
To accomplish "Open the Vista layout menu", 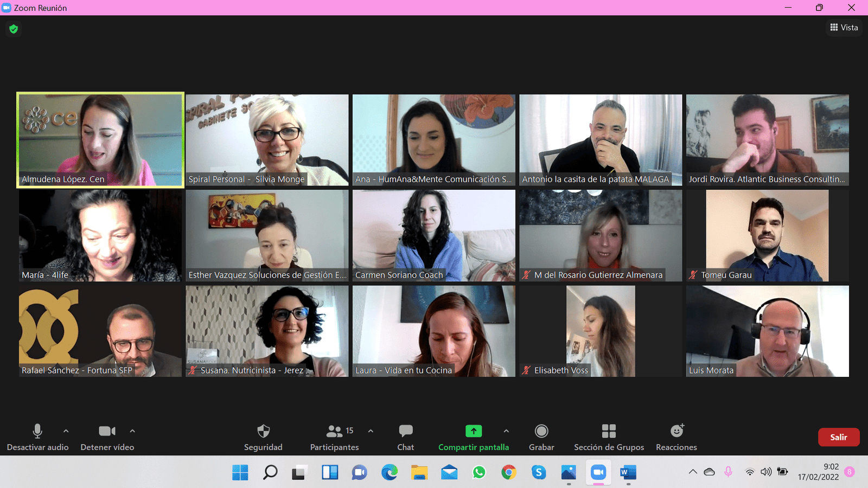I will coord(844,27).
